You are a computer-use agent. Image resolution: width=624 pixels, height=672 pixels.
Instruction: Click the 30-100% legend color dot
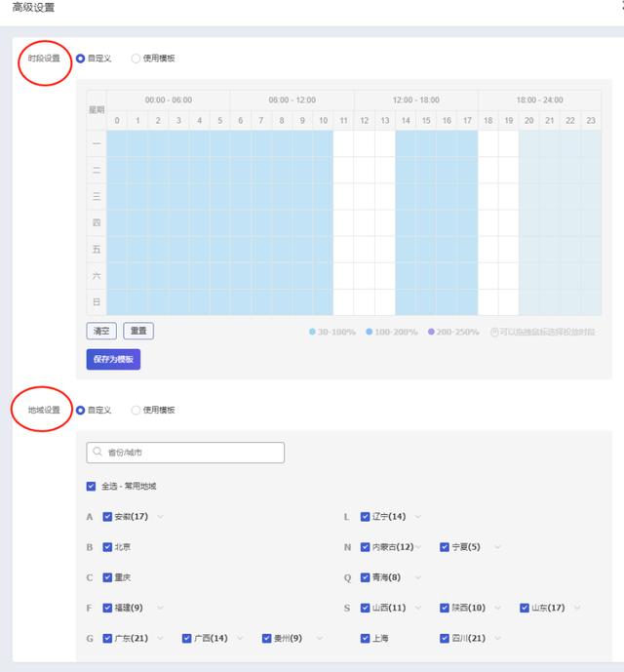coord(312,332)
